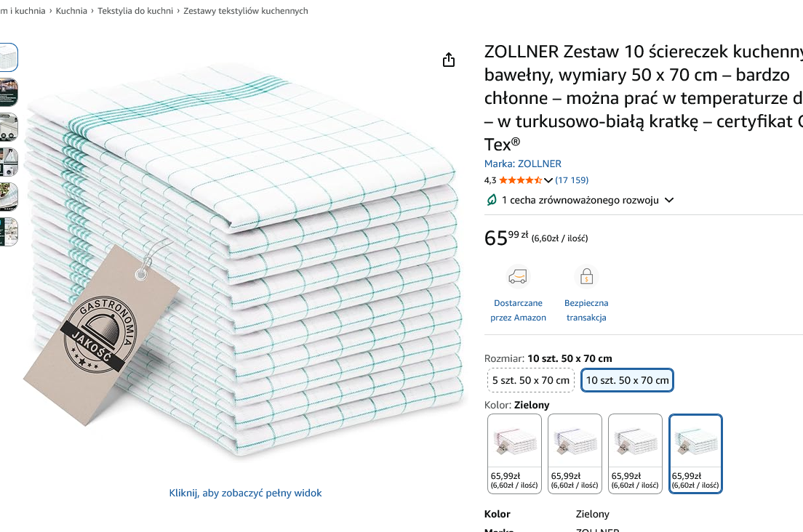This screenshot has height=532, width=803.
Task: Choose the 10 szt. 50 x 70 cm size
Action: (x=627, y=380)
